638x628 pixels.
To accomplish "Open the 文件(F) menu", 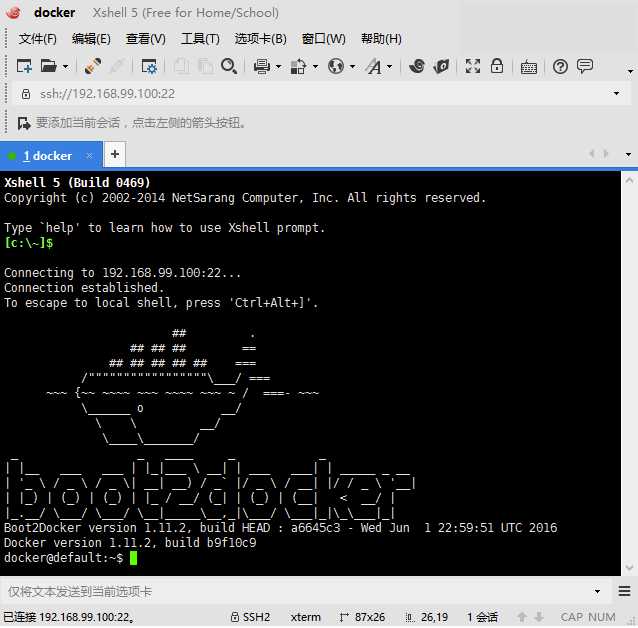I will [37, 39].
